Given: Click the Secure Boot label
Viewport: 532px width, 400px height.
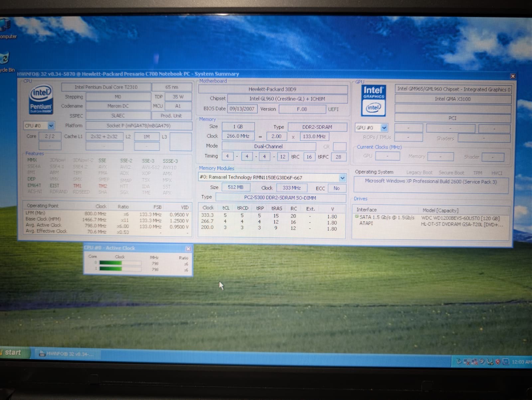Looking at the screenshot, I should click(451, 173).
